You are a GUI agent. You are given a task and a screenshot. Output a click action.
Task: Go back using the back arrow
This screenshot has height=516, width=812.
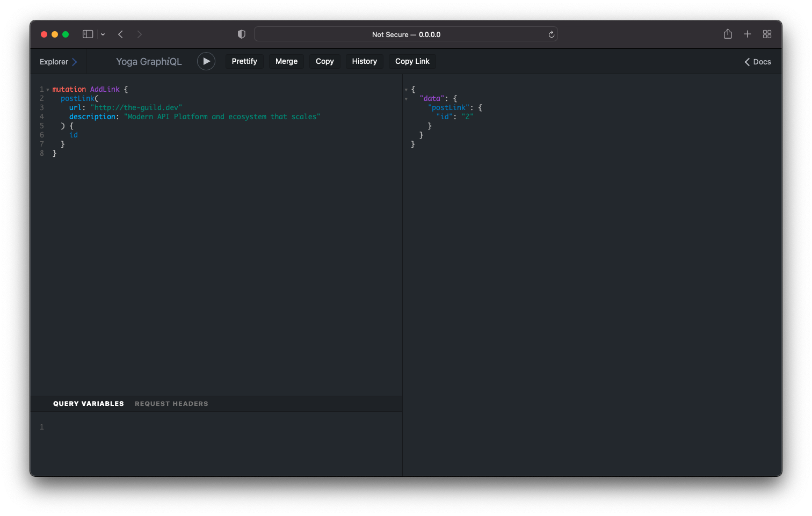(121, 34)
